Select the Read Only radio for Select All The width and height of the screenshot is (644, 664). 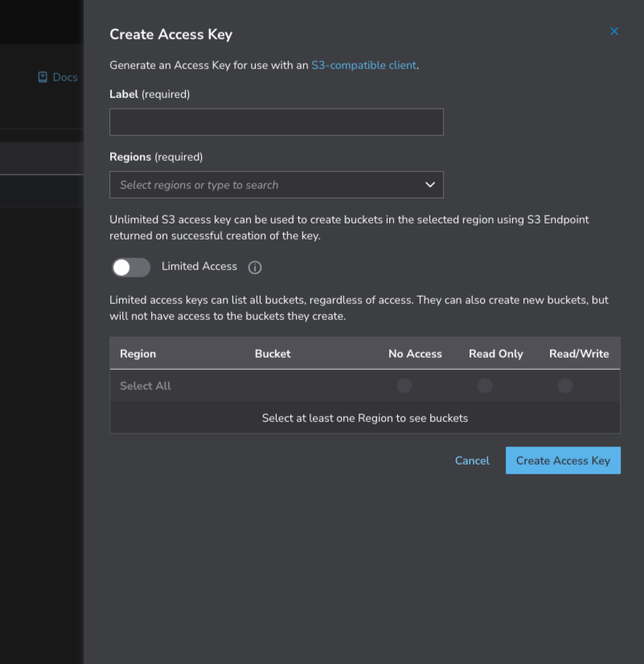(x=485, y=386)
